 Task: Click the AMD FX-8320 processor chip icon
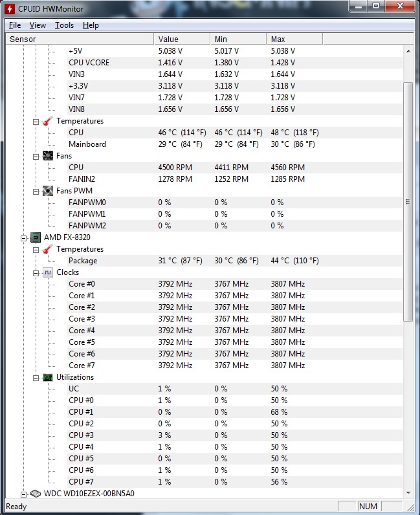click(x=36, y=237)
